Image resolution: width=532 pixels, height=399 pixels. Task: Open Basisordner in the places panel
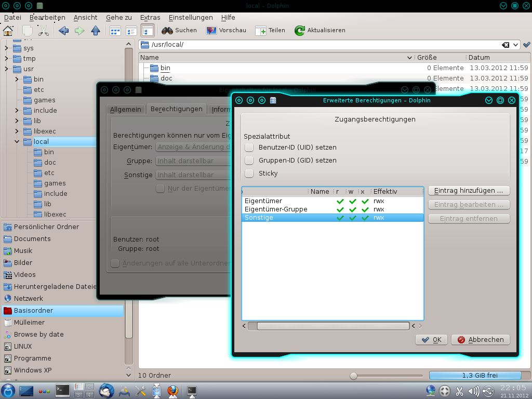[63, 311]
